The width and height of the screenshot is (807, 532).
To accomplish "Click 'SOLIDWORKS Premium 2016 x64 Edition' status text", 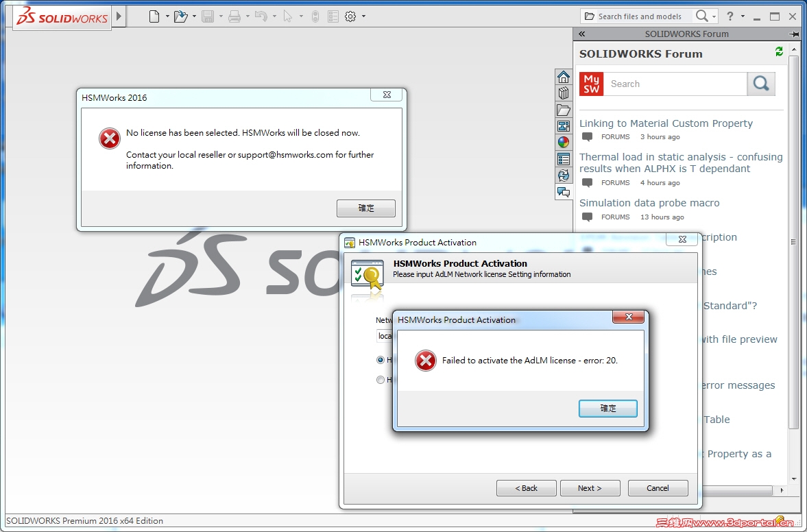I will (84, 520).
